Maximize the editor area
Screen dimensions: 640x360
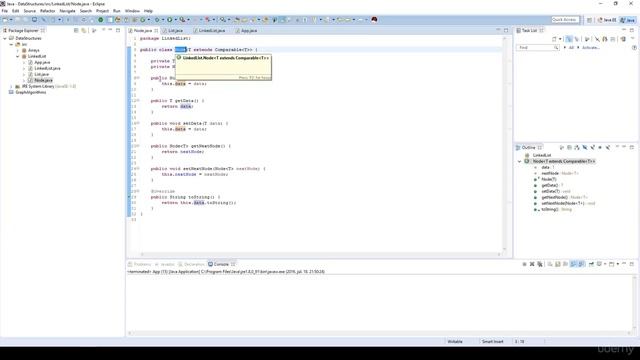pyautogui.click(x=506, y=31)
